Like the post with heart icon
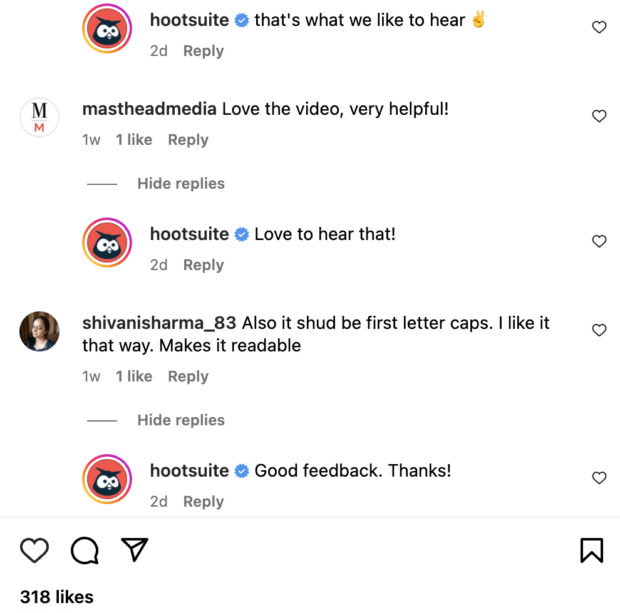Screen dimensions: 620x613 click(35, 550)
